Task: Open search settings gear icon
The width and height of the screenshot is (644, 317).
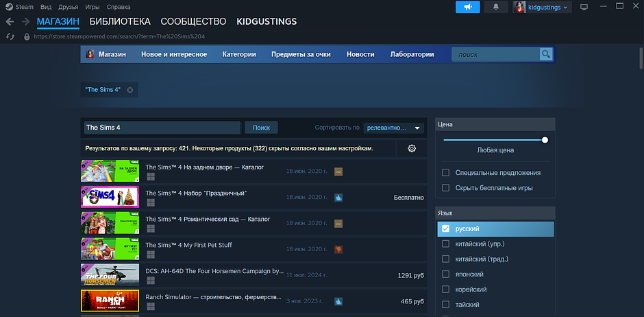Action: (x=412, y=148)
